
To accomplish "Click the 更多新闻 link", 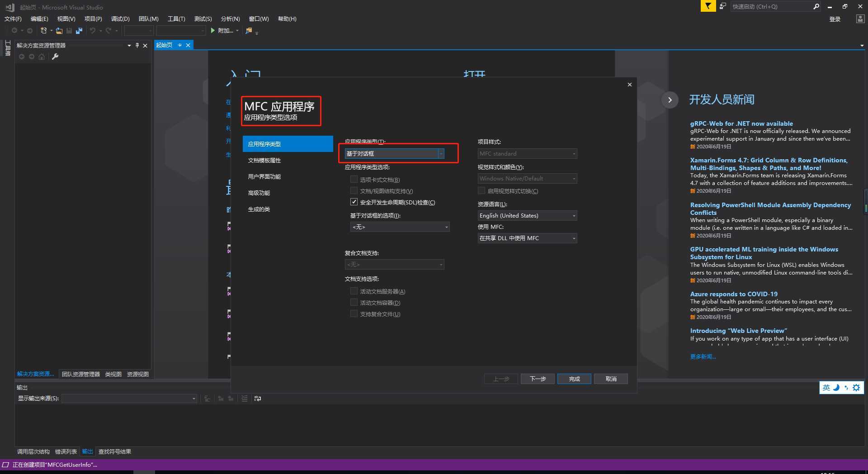I will 703,357.
